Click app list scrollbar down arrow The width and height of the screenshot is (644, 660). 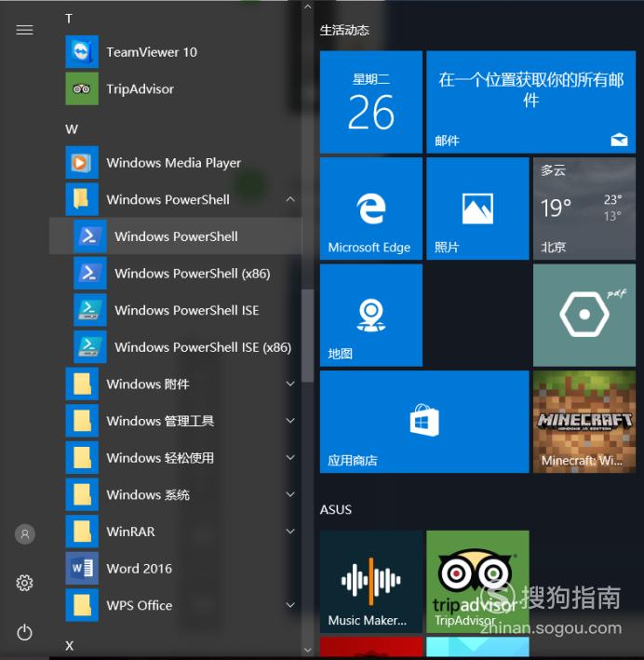point(308,651)
